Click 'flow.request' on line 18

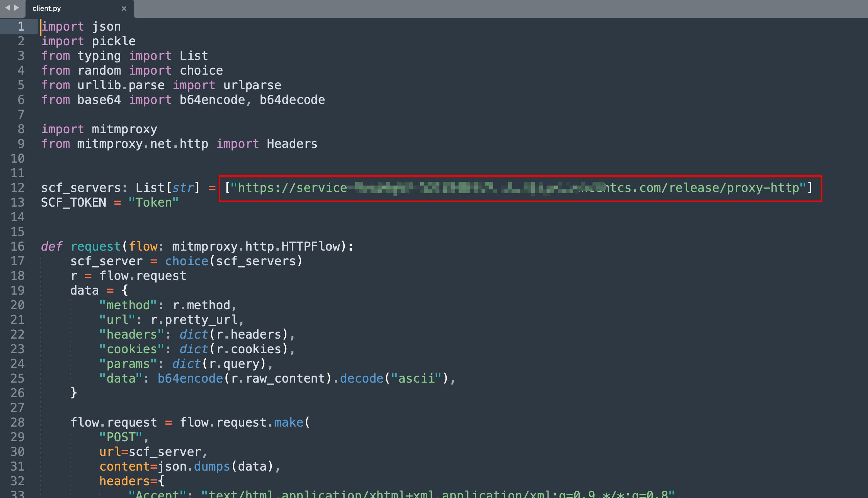click(x=143, y=276)
